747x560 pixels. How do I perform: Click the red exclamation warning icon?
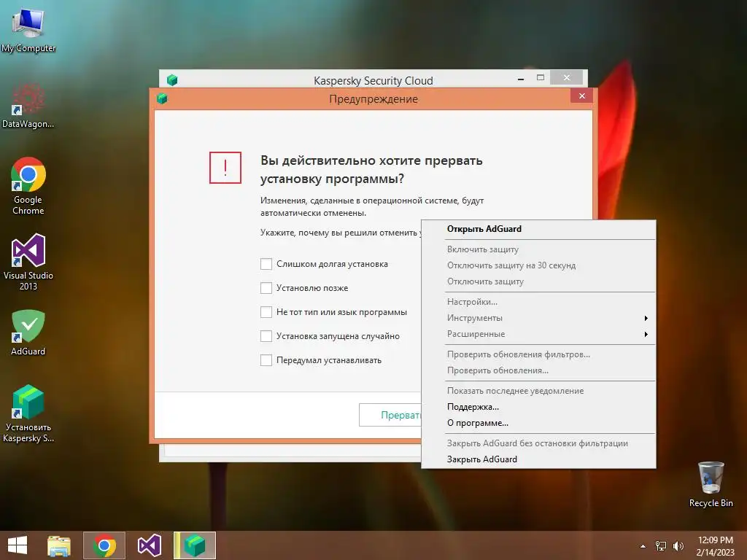click(225, 168)
